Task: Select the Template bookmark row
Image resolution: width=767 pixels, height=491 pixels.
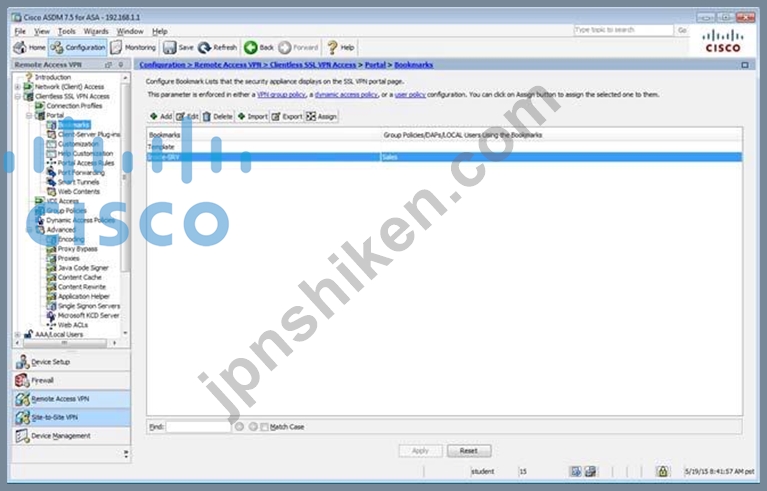Action: click(x=444, y=147)
